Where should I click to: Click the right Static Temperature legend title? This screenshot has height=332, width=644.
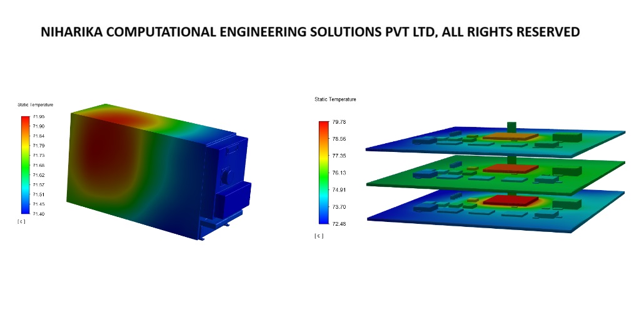click(335, 99)
